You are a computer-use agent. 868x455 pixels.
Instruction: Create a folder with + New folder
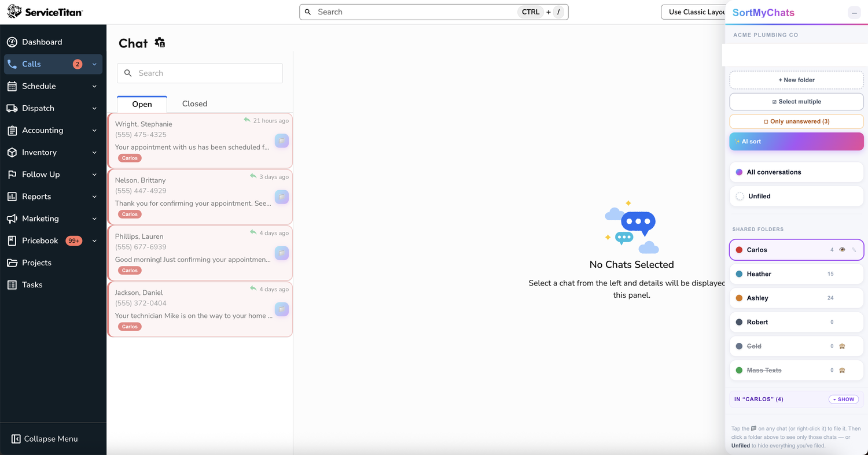tap(796, 80)
